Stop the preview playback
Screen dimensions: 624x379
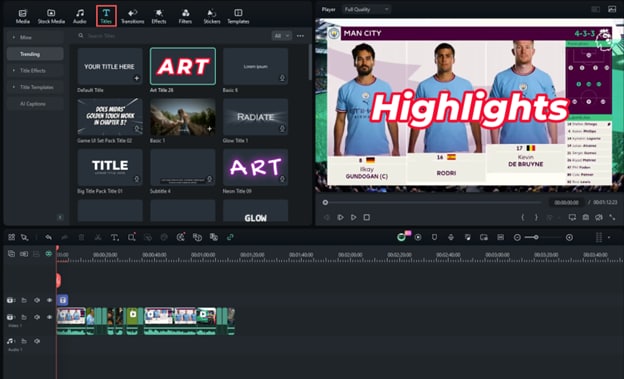click(x=367, y=217)
